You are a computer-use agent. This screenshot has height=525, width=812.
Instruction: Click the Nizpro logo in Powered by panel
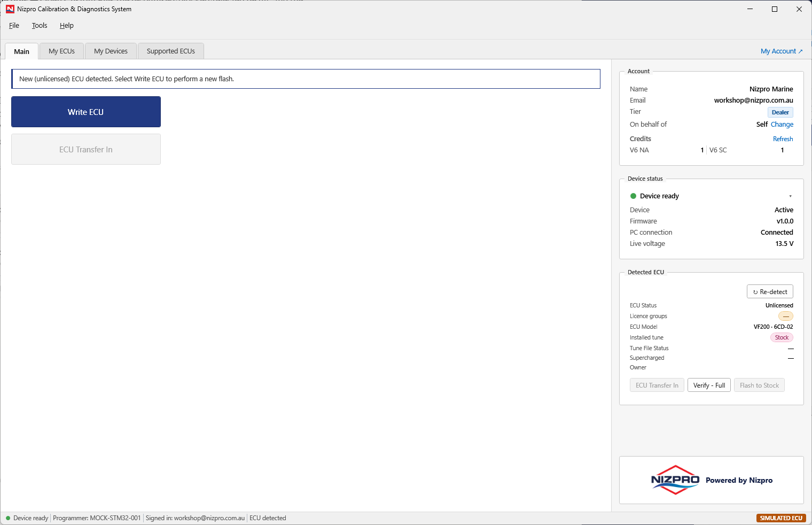tap(675, 480)
